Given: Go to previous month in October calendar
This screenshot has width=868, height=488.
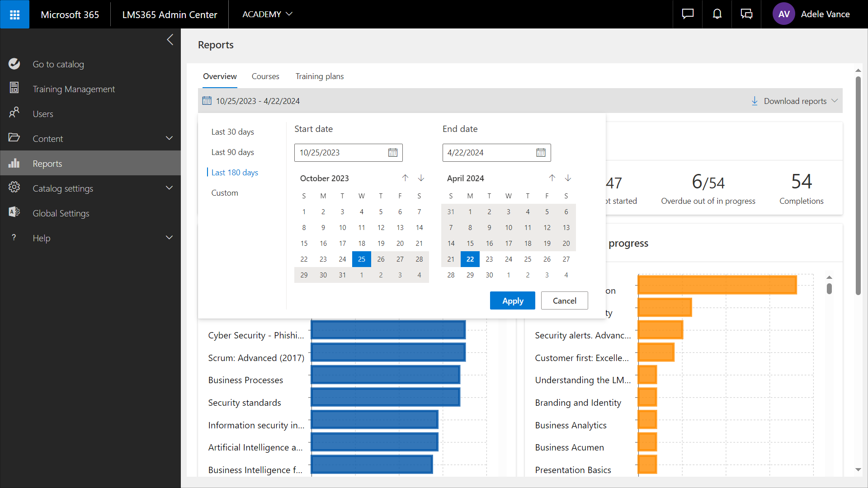Looking at the screenshot, I should (405, 178).
